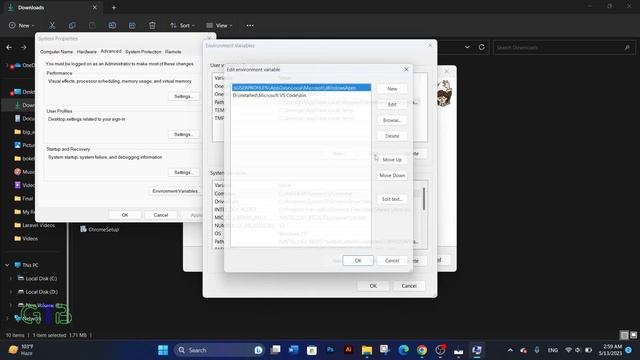Click the Cut scissors icon in File Explorer

click(52, 25)
